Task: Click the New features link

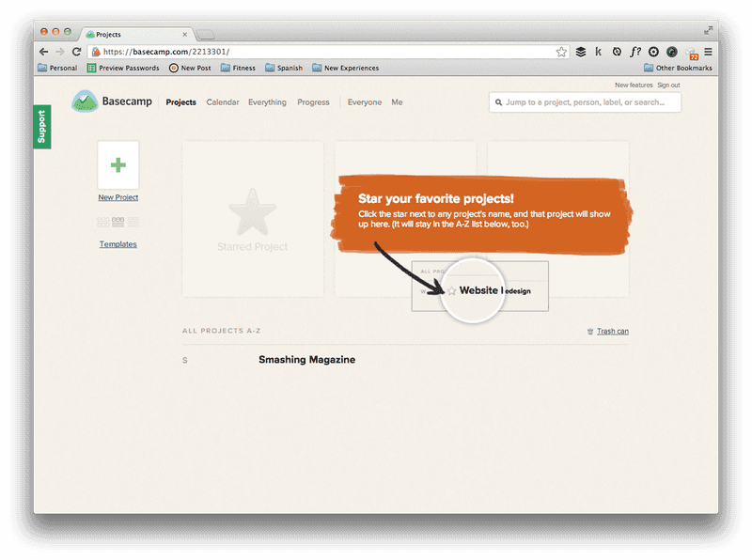Action: coord(634,85)
